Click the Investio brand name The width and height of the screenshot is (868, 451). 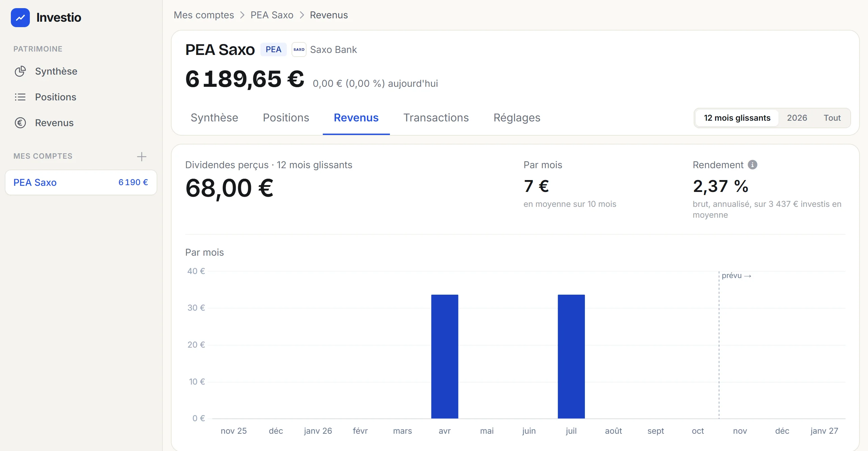[59, 18]
